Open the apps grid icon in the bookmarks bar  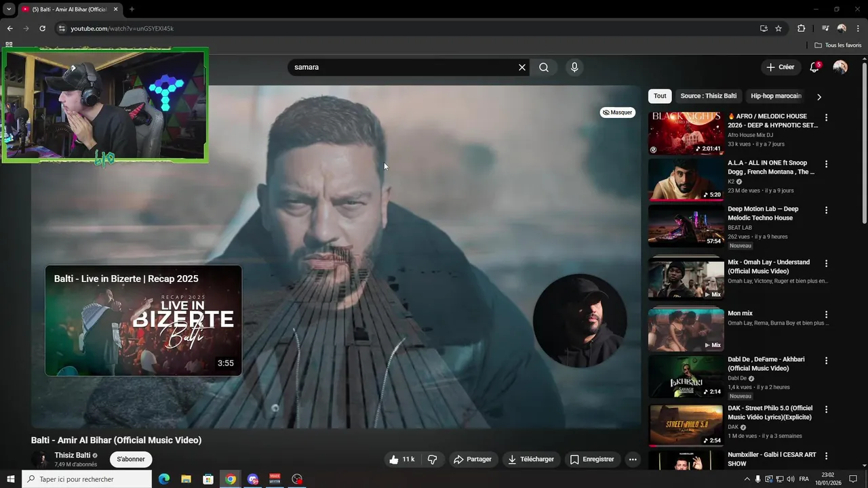(x=9, y=45)
